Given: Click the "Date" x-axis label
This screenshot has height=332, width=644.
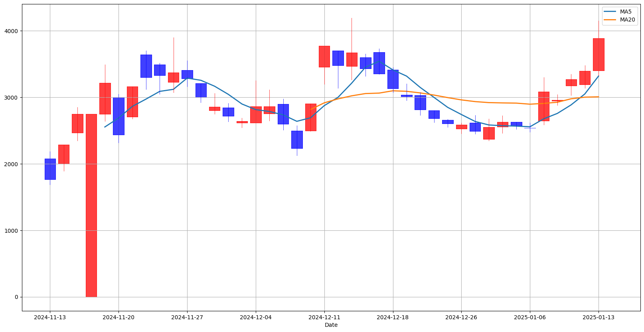Looking at the screenshot, I should pyautogui.click(x=331, y=325).
